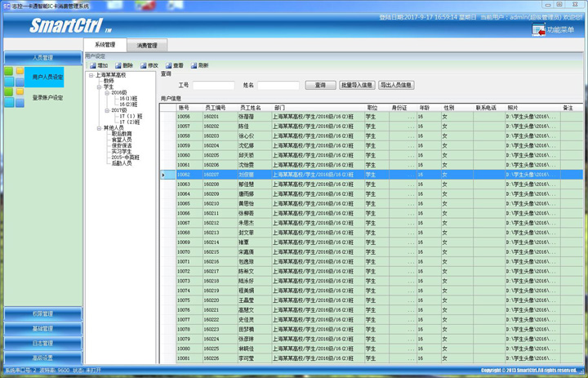Click the 刷新 (Refresh) toolbar icon
The image size is (588, 378).
point(194,65)
